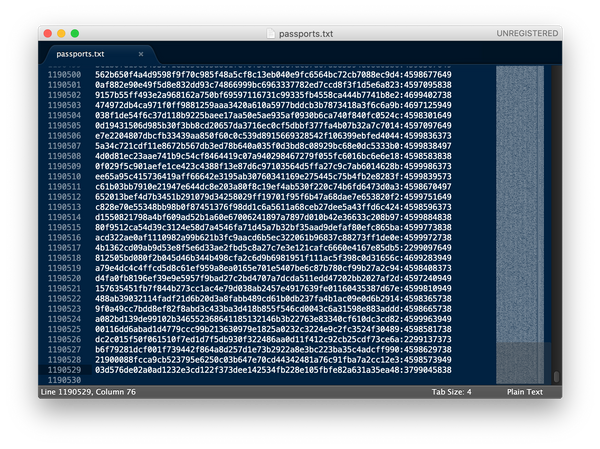Click the hash line ending in 4597095838

273,85
